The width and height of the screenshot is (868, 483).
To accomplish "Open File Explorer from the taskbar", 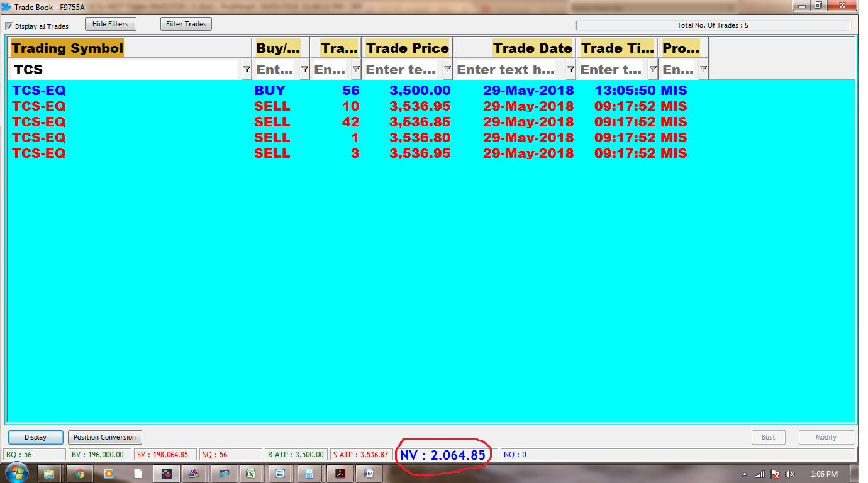I will (49, 474).
